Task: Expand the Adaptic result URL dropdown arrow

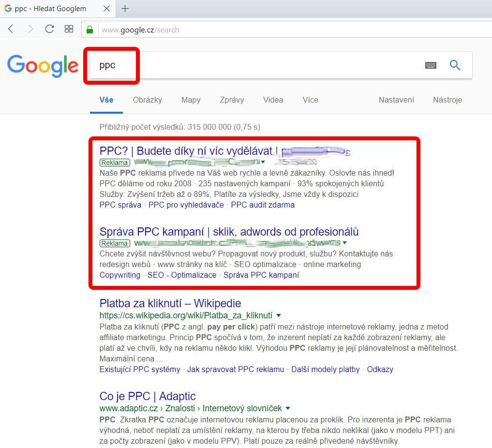Action: coord(288,408)
